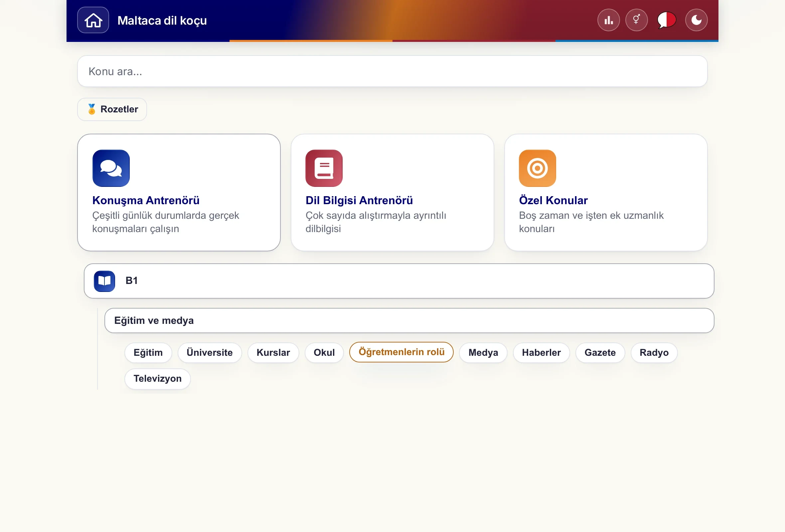
Task: Click the B1 open book icon
Action: [104, 281]
